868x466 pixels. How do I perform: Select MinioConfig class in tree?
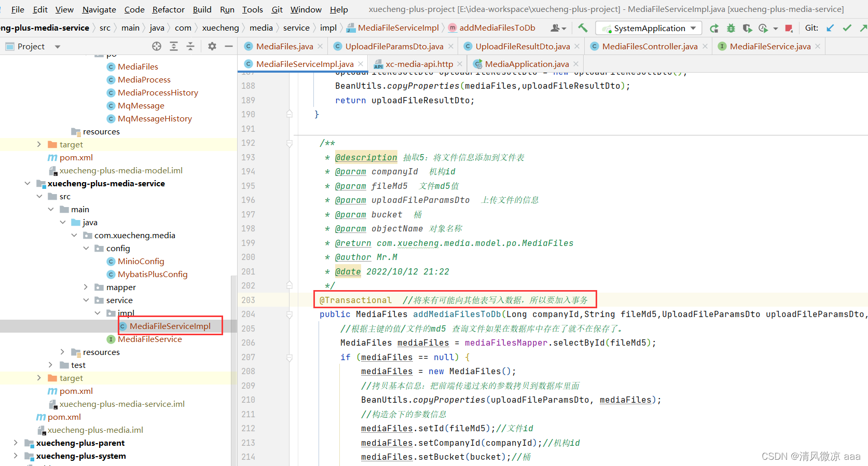point(141,261)
